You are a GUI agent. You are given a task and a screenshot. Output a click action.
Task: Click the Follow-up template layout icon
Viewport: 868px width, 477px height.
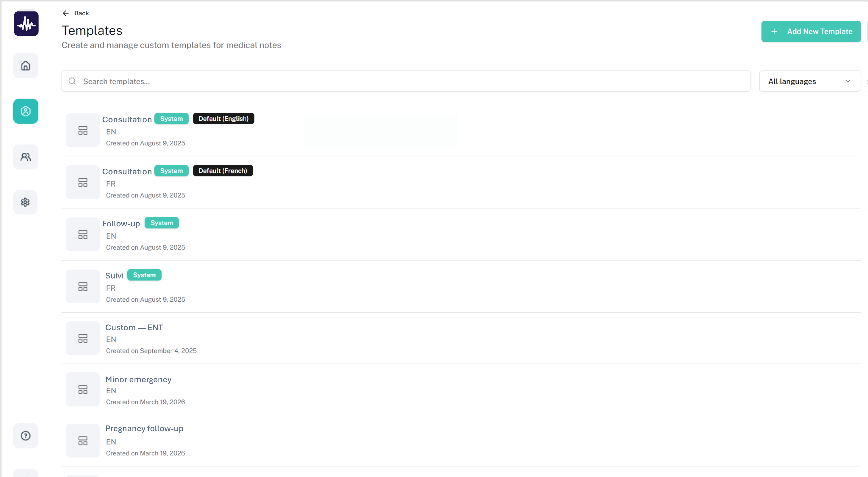click(x=83, y=234)
